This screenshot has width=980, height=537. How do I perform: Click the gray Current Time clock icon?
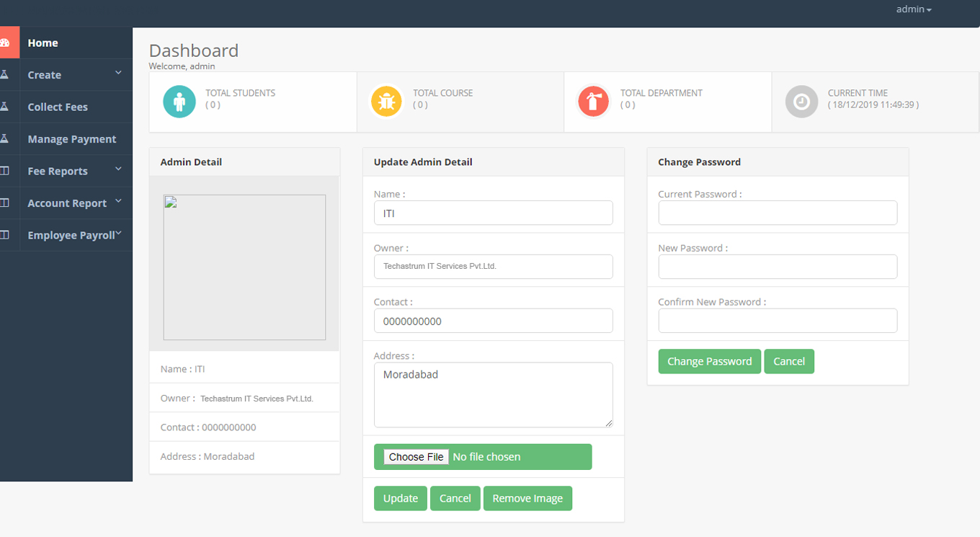pos(801,102)
